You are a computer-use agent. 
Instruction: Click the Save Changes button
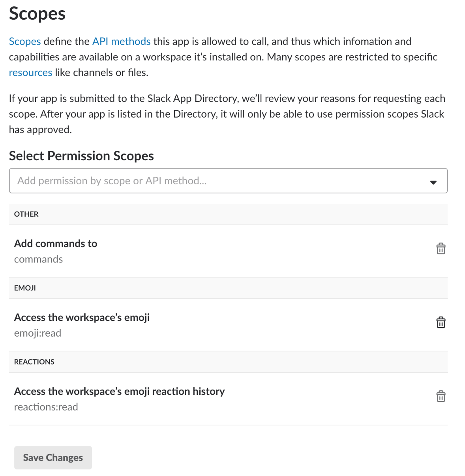[53, 457]
